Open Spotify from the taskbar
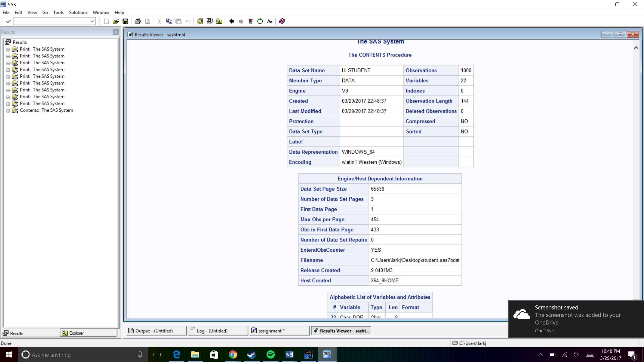Screen dimensions: 644x362 coord(270,355)
